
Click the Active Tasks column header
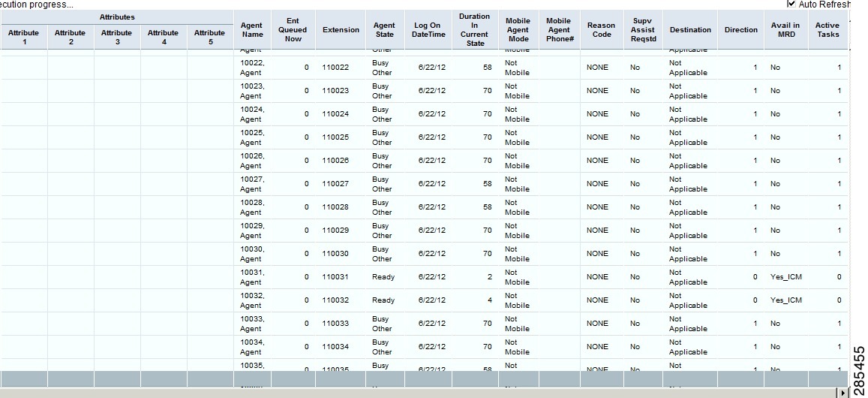click(827, 30)
